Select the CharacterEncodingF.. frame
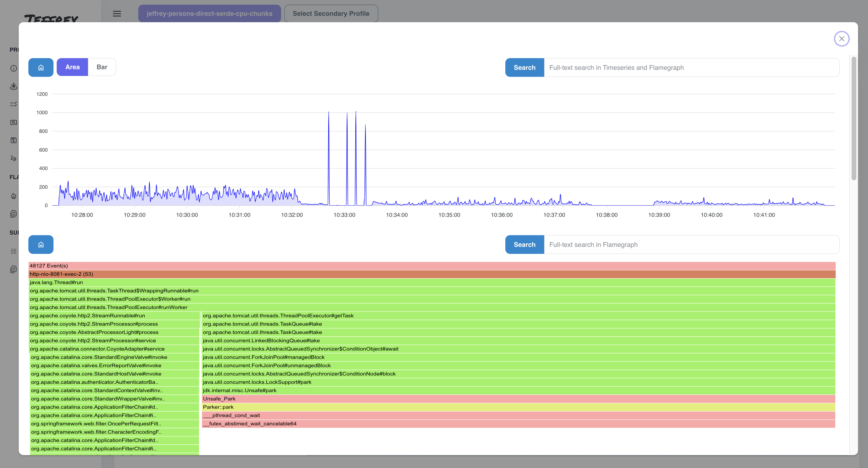The image size is (868, 468). click(115, 432)
